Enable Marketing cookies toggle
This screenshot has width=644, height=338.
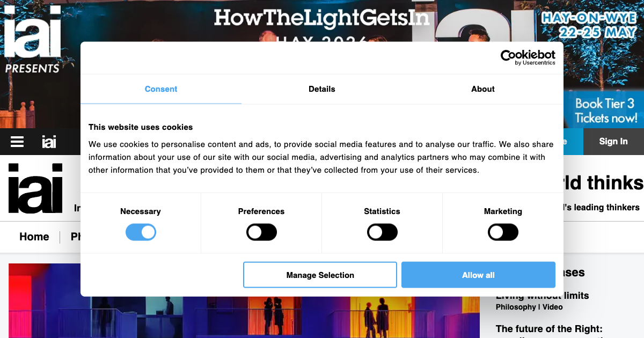503,232
